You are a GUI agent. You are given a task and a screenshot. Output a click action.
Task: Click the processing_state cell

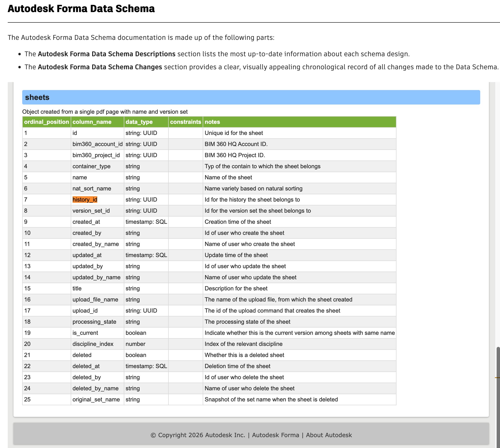pos(97,322)
